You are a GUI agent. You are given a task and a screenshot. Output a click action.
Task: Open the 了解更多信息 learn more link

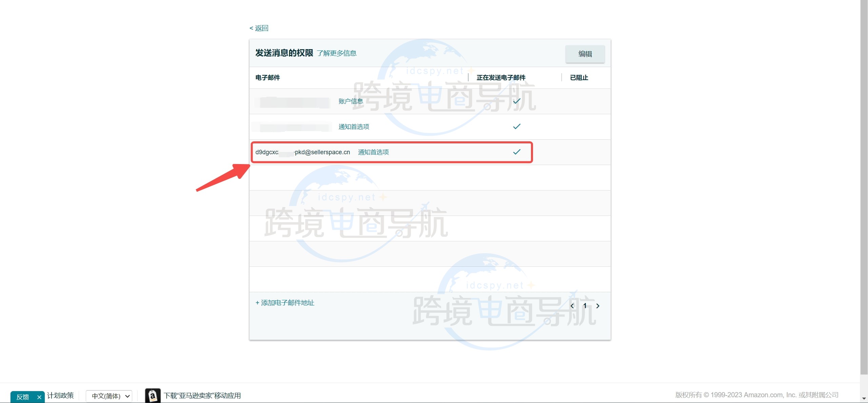[x=337, y=53]
